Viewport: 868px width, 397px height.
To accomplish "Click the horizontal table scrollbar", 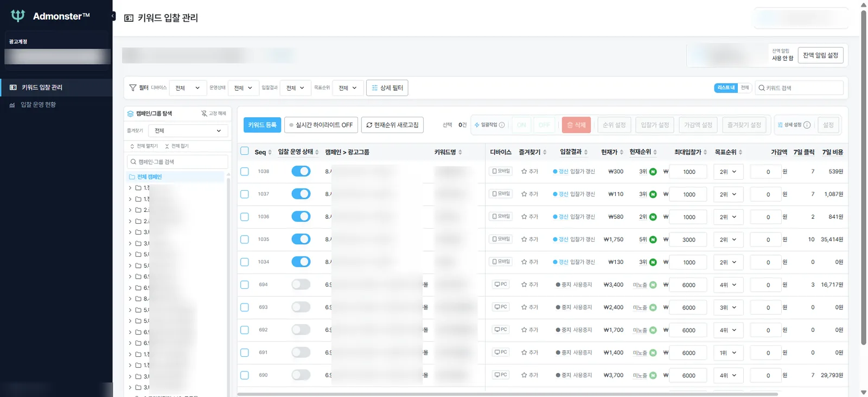I will 507,394.
